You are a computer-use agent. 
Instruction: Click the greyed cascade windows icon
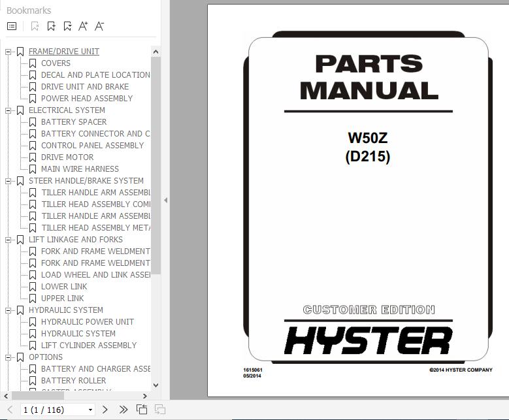coord(160,410)
